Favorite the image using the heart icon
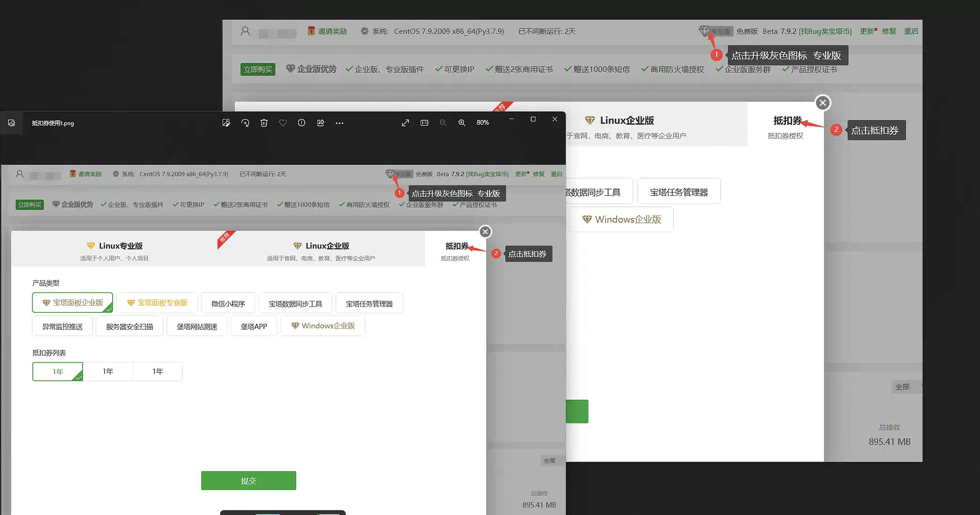Screen dimensions: 980x515 point(283,123)
